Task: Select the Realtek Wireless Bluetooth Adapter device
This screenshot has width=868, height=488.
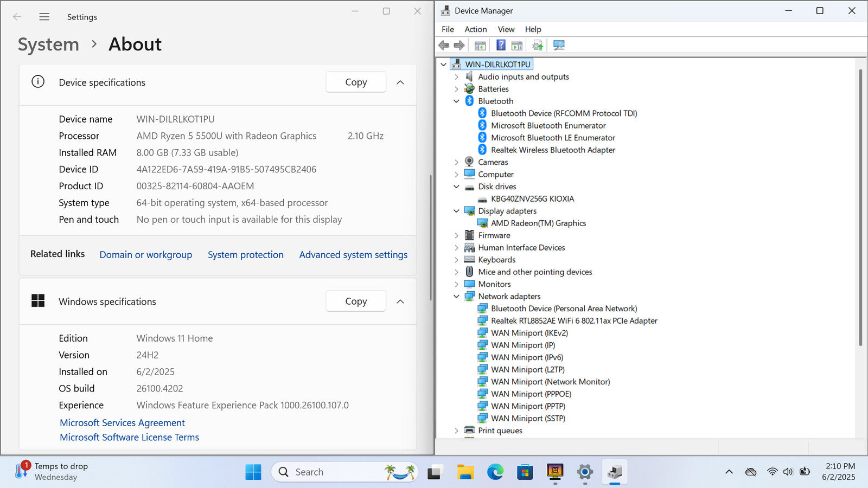Action: 553,150
